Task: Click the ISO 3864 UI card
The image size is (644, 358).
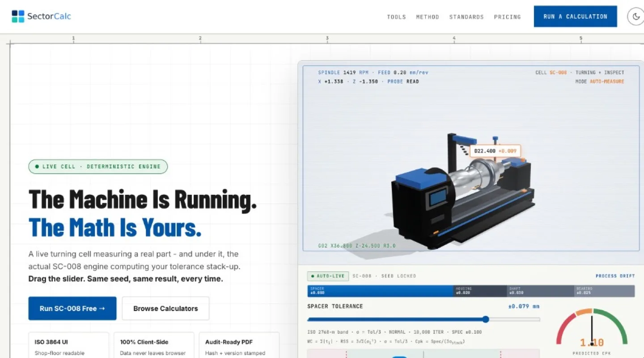Action: pos(68,345)
